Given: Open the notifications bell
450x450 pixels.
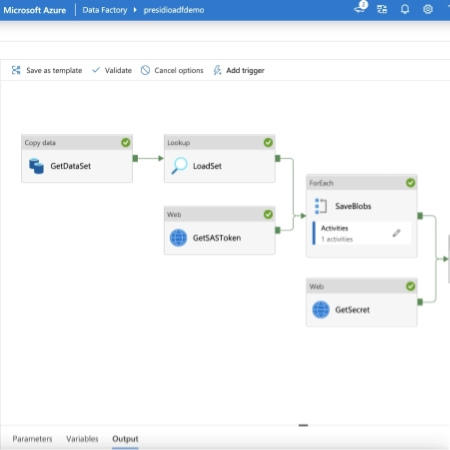Looking at the screenshot, I should 405,9.
